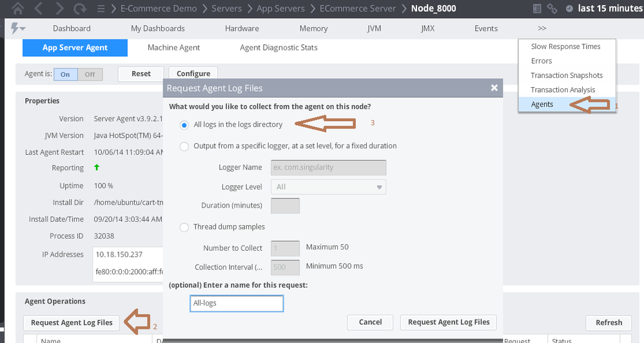Viewport: 644px width, 343px height.
Task: Turn the agent Off with the toggle
Action: (90, 74)
